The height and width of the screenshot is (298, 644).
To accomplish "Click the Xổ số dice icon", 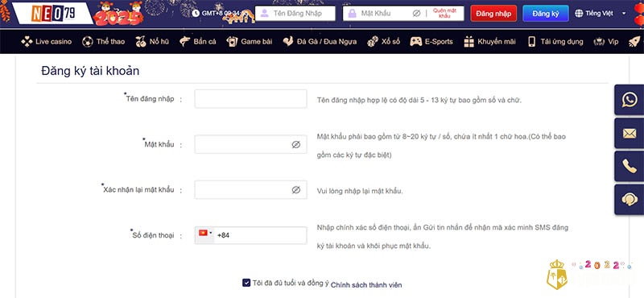I will click(x=373, y=42).
